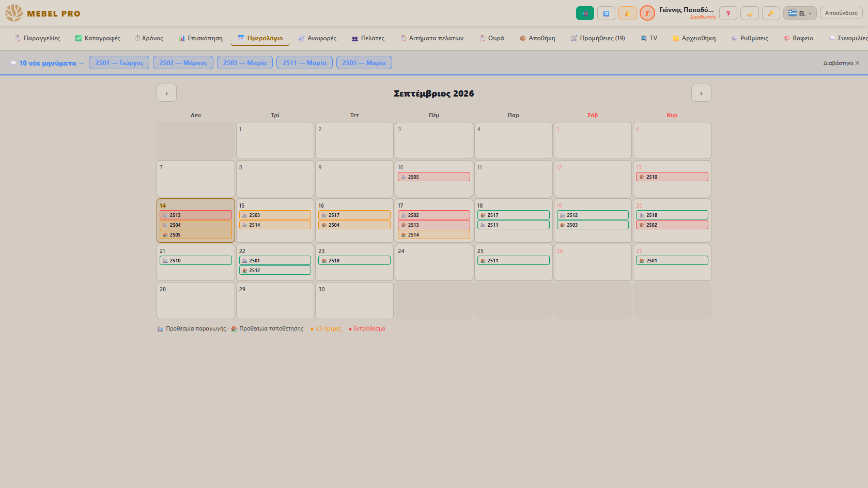Open the Ρυθμίσεις tab
868x488 pixels.
coord(749,38)
